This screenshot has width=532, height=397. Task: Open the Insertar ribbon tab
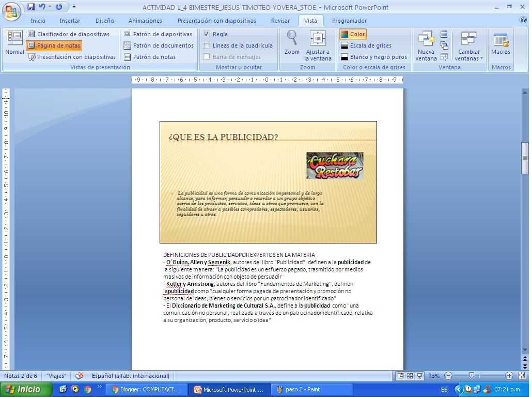click(70, 21)
